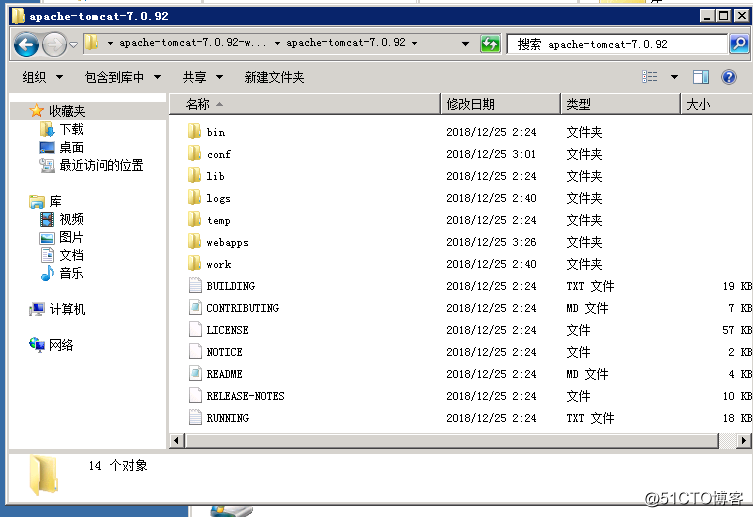Viewport: 753px width, 517px height.
Task: Select the logs folder icon
Action: pyautogui.click(x=194, y=197)
